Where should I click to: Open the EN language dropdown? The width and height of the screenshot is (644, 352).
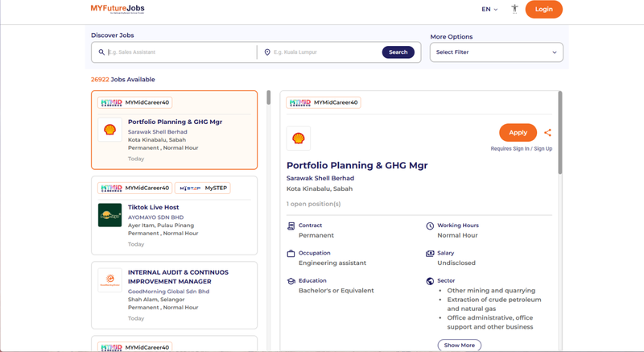[489, 9]
